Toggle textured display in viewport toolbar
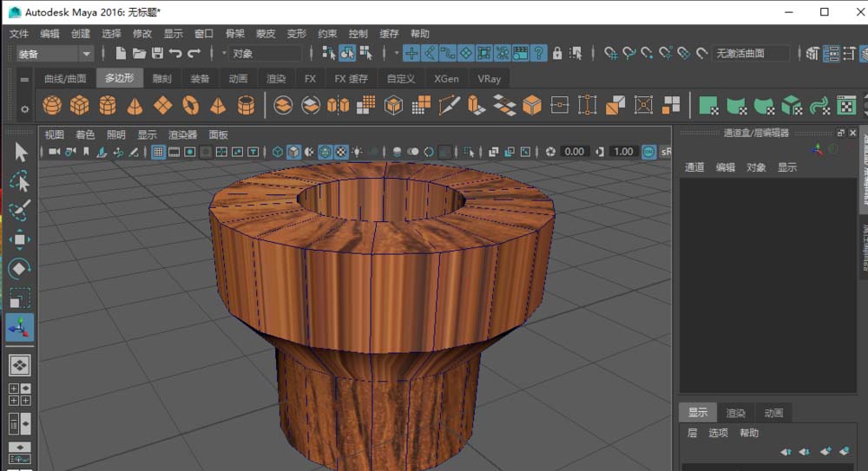Image resolution: width=868 pixels, height=471 pixels. coord(341,152)
